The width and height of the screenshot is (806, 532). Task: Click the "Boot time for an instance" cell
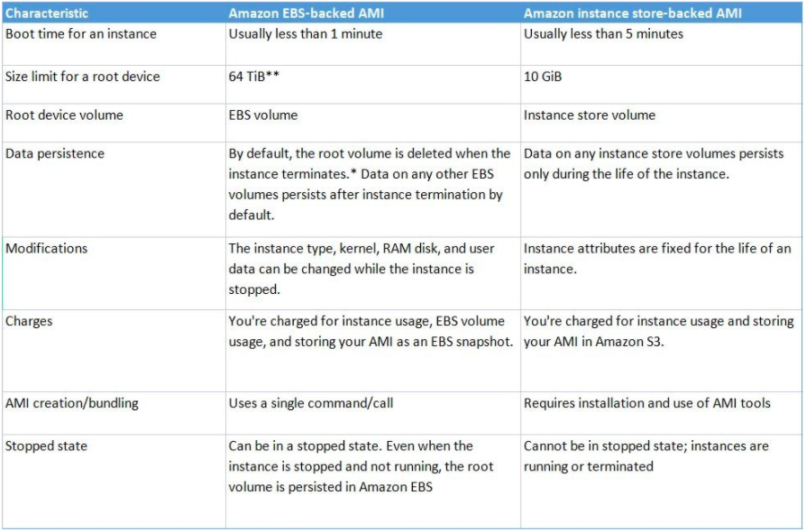click(x=81, y=34)
